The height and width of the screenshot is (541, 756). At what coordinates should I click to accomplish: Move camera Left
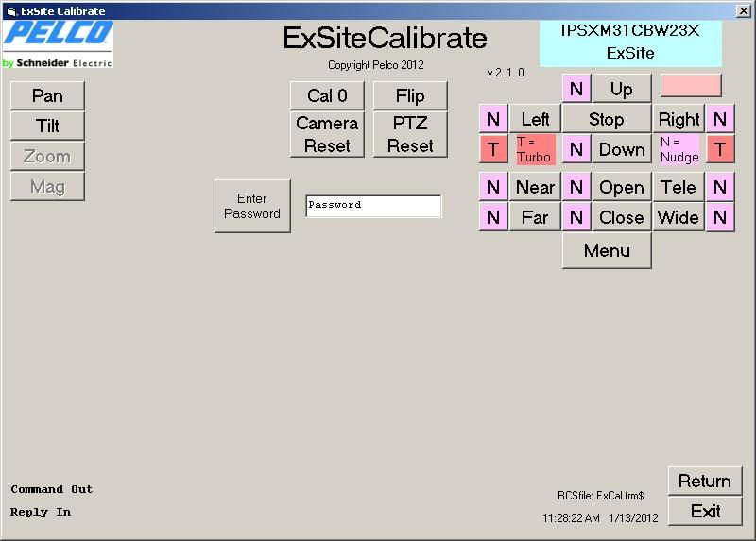[x=535, y=119]
